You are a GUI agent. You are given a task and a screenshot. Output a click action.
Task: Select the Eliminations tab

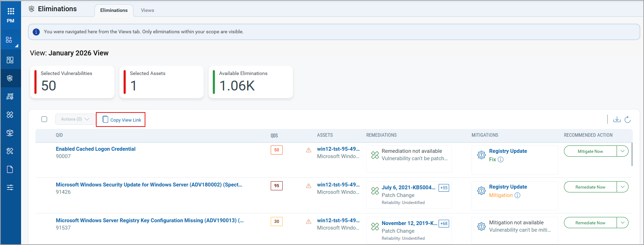[x=114, y=10]
